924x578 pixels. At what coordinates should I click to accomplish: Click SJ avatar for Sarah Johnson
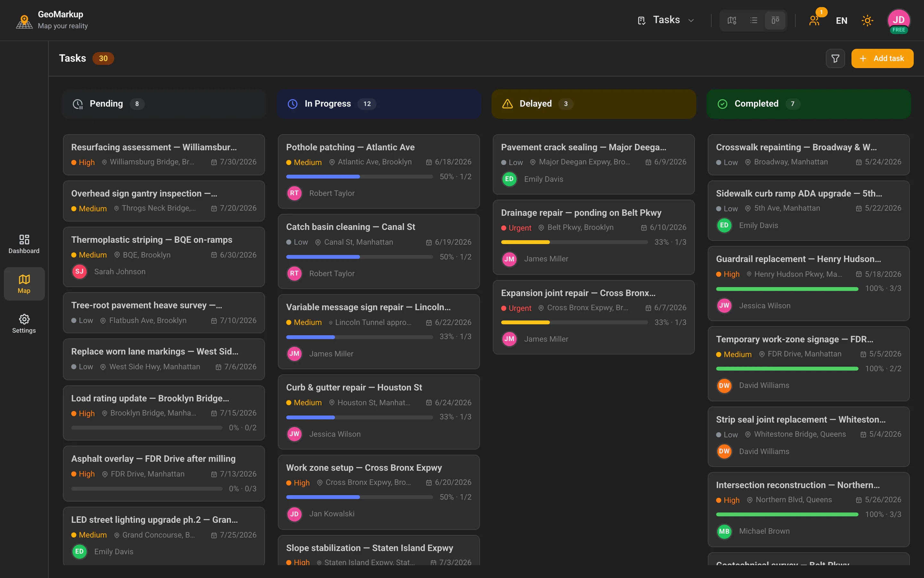pyautogui.click(x=80, y=271)
